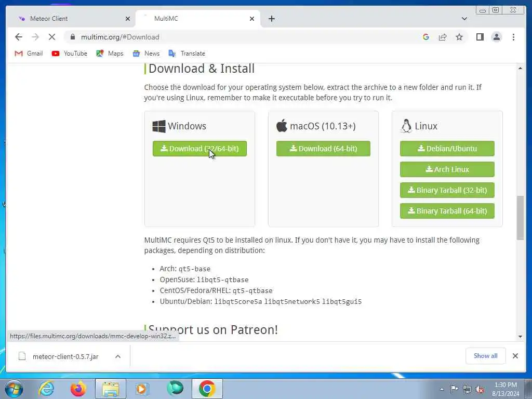This screenshot has height=399, width=532.
Task: Click the forward navigation arrow
Action: (x=35, y=37)
